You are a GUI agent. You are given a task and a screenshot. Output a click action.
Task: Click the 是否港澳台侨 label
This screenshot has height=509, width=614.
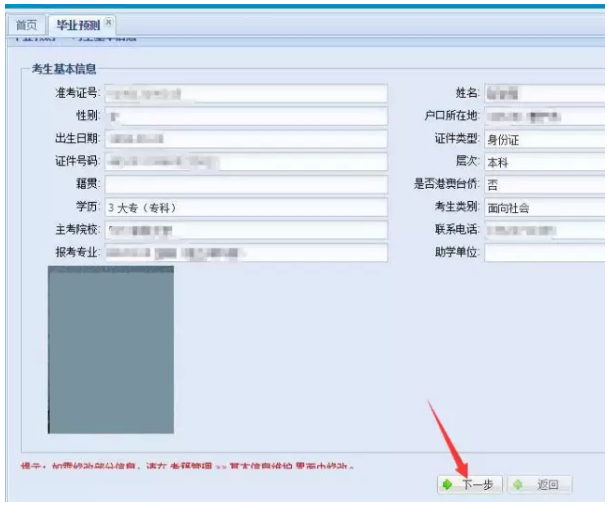pyautogui.click(x=447, y=184)
